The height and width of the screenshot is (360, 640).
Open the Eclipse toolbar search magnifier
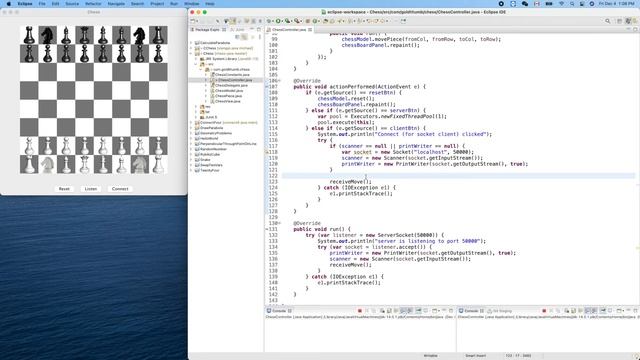point(608,21)
